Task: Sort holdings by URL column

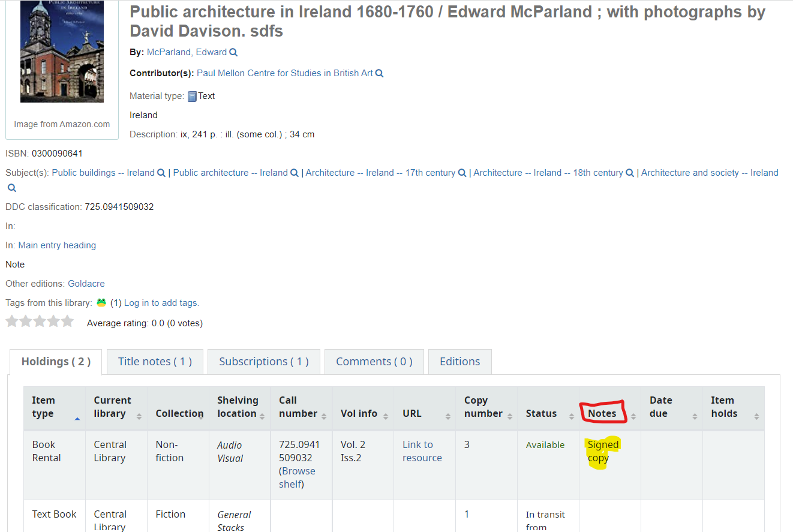Action: (425, 407)
